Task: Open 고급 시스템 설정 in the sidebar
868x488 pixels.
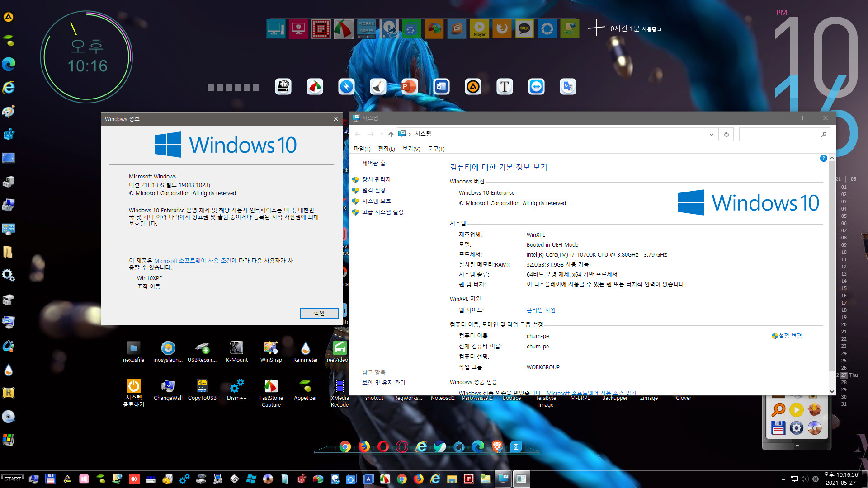Action: (x=382, y=212)
